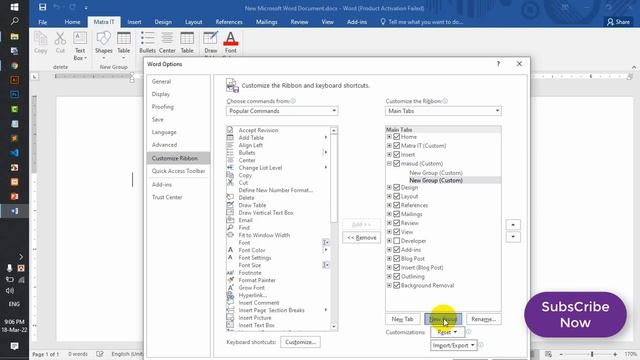Collapse the masud (Custom) tree node
The width and height of the screenshot is (640, 360).
tap(389, 163)
